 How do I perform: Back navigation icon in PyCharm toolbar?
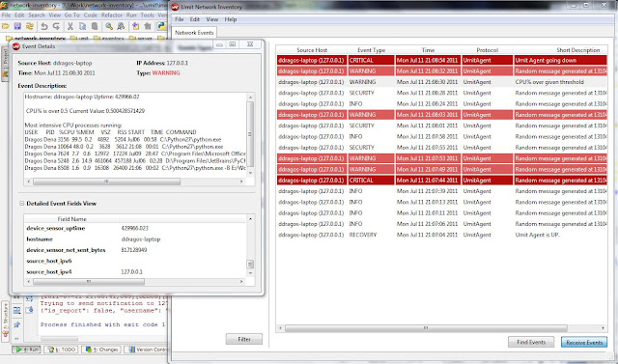click(x=135, y=26)
